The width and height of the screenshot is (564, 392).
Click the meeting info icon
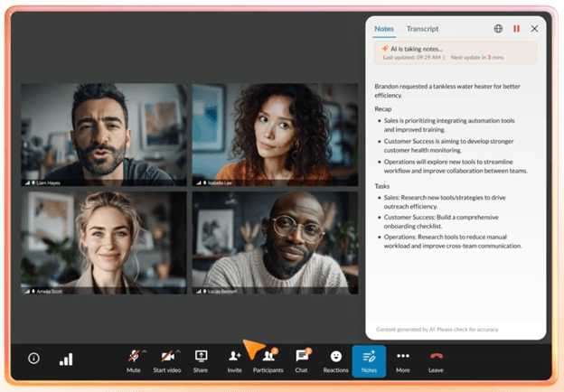point(33,359)
